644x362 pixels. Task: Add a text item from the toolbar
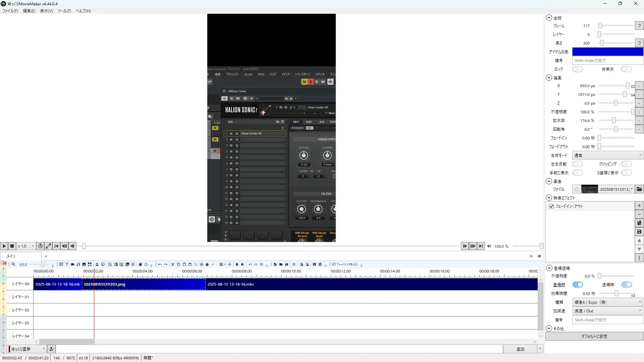tap(67, 264)
